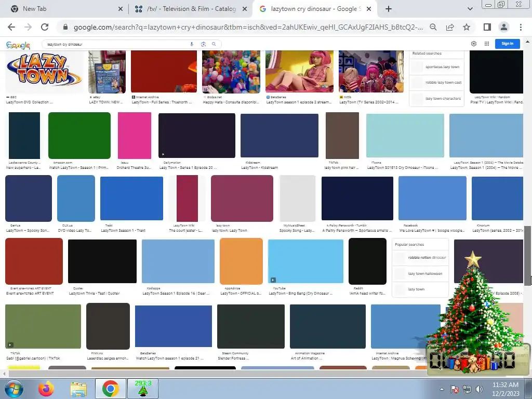The image size is (532, 399).
Task: Open the Animation Magazine thumbnail
Action: (328, 326)
